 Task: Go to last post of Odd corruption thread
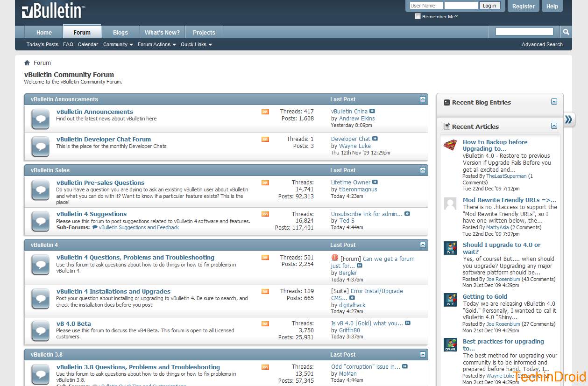tap(405, 366)
